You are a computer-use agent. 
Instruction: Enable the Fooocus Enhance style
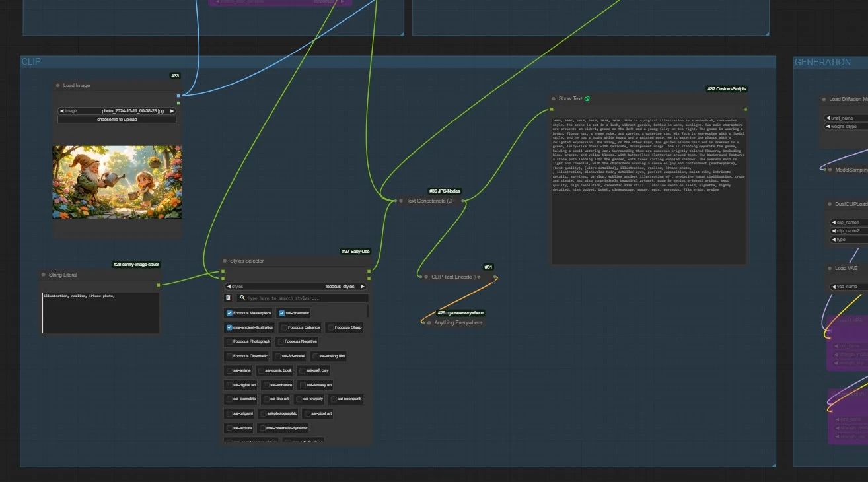(x=283, y=327)
